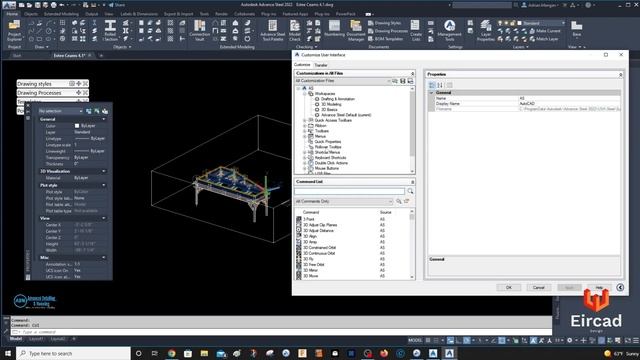Open Drawing Styles from the ribbon

point(384,23)
